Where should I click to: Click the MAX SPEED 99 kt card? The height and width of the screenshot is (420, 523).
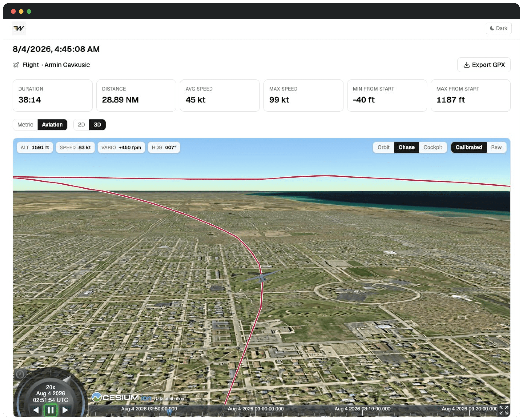point(303,96)
